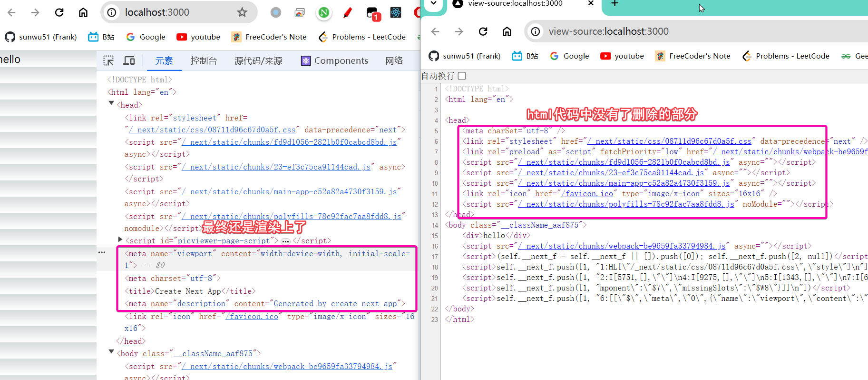
Task: Enable the 自动换行 line wrap checkbox
Action: (462, 76)
